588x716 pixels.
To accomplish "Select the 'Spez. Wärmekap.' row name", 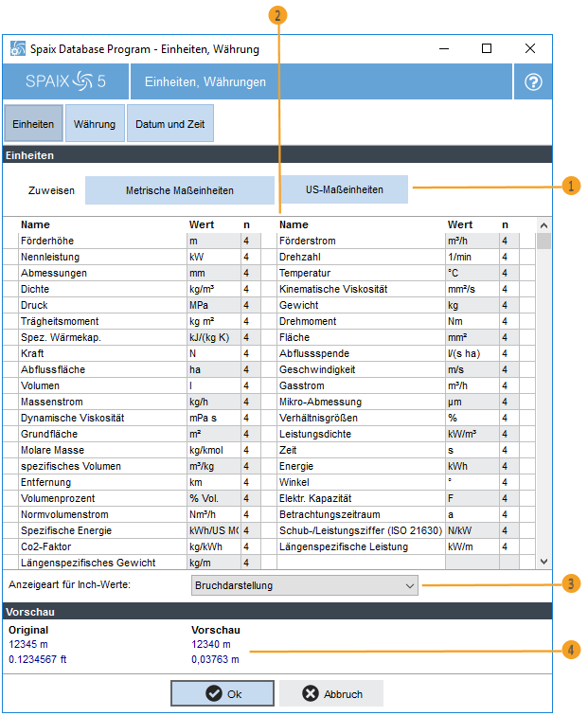I will point(61,337).
